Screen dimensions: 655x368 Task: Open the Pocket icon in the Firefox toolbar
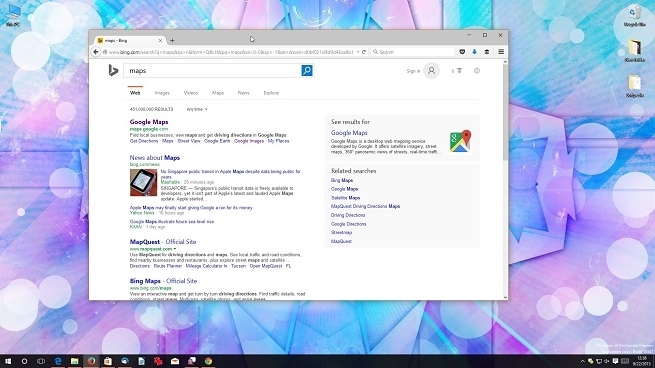point(462,52)
